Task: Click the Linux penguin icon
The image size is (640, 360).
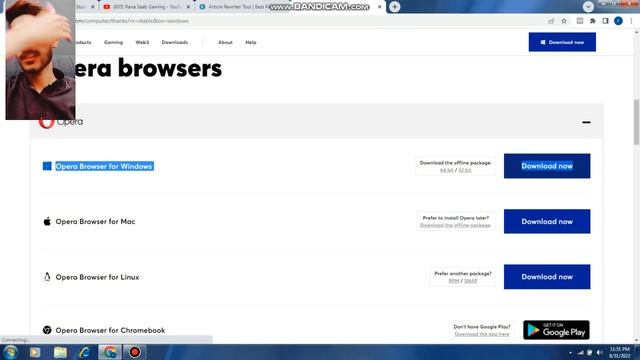Action: [47, 277]
